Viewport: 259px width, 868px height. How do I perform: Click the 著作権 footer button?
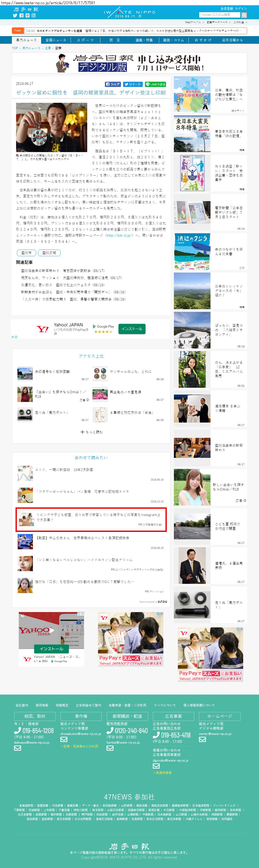pos(81,716)
